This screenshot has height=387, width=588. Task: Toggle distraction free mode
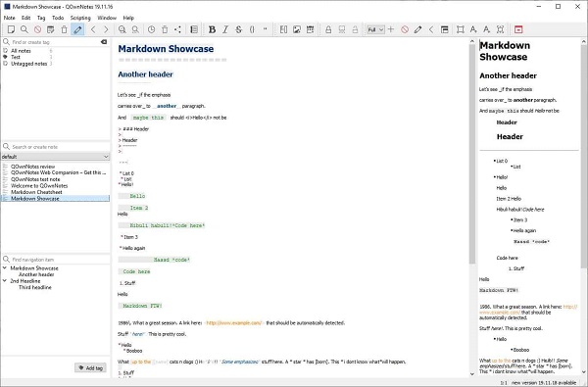click(461, 29)
